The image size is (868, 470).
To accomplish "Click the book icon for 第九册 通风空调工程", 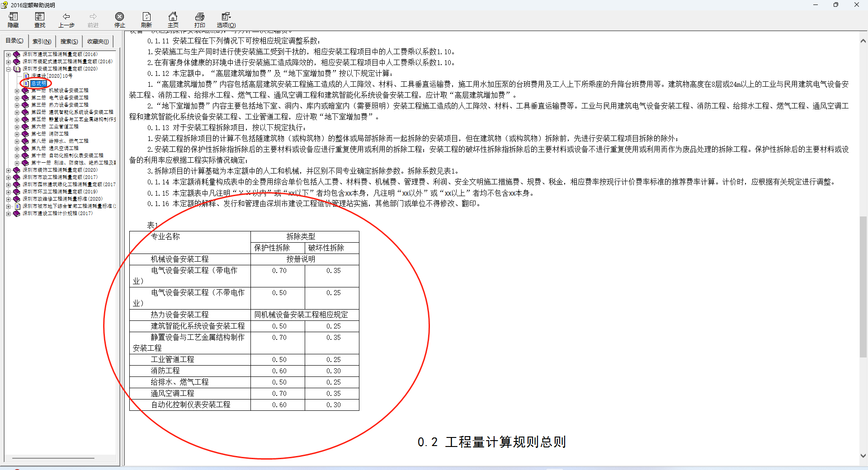I will coord(25,148).
